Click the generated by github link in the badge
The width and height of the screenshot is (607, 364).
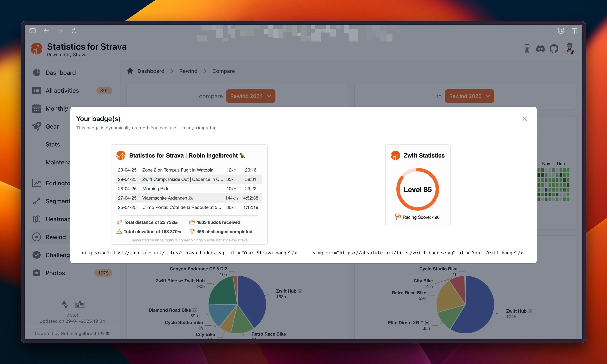(190, 240)
